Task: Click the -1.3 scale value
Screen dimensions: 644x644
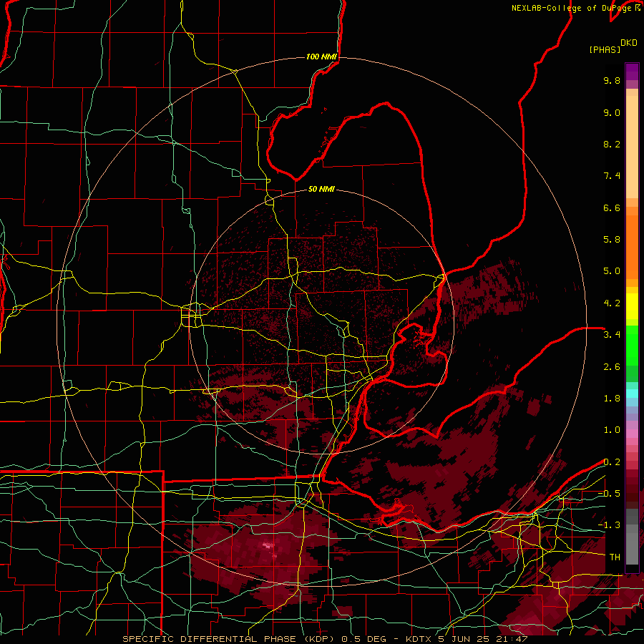Action: pos(609,525)
